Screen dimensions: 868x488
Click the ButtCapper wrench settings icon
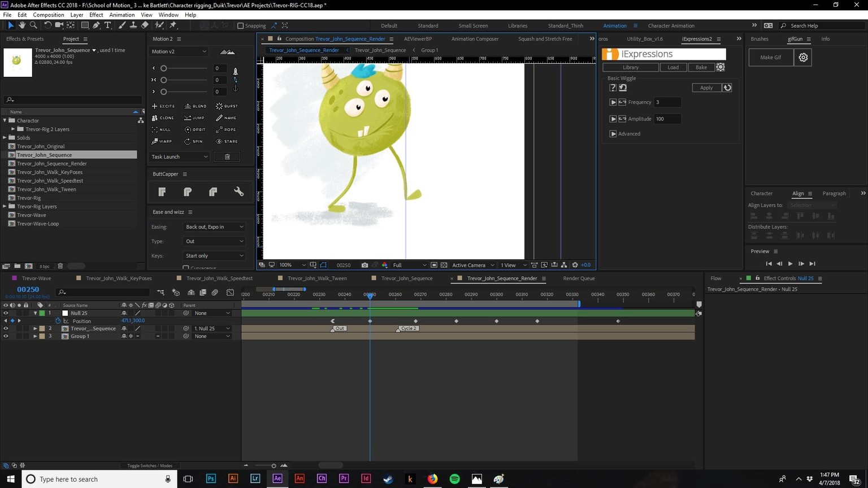[x=238, y=192]
